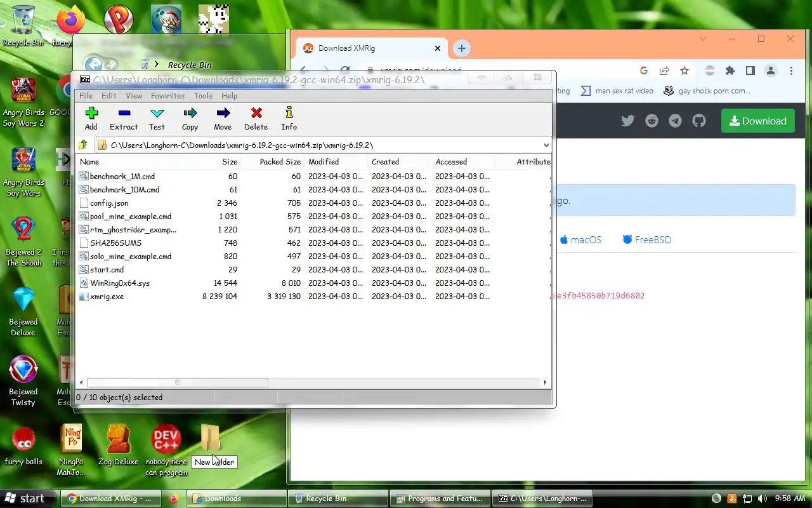
Task: Sort files by Accessed column
Action: pyautogui.click(x=463, y=162)
